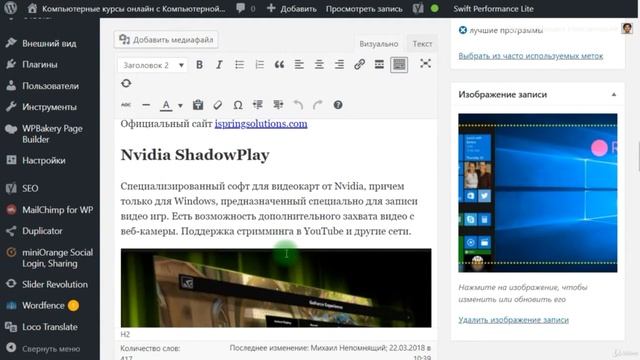Decrease the paragraph indent

click(258, 105)
